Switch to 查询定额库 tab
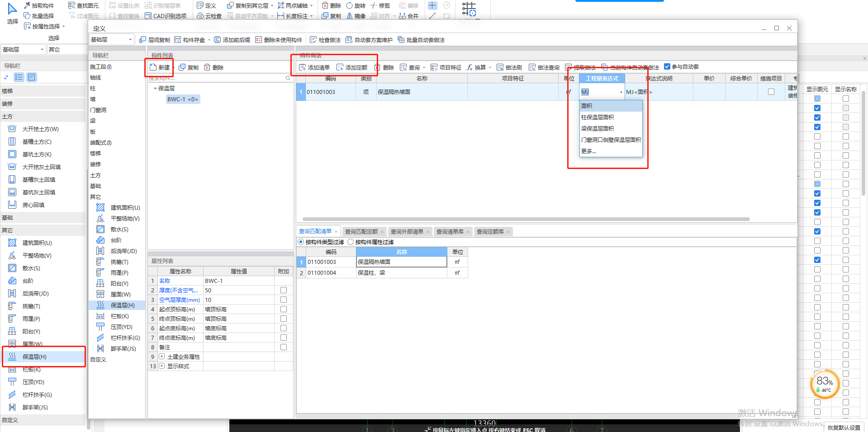Viewport: 868px width, 432px height. coord(490,231)
